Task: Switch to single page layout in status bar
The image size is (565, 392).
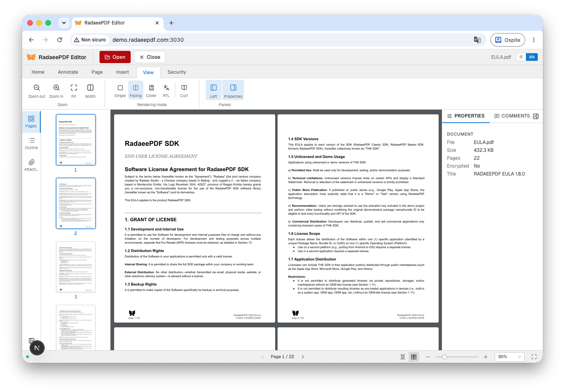Action: point(403,357)
